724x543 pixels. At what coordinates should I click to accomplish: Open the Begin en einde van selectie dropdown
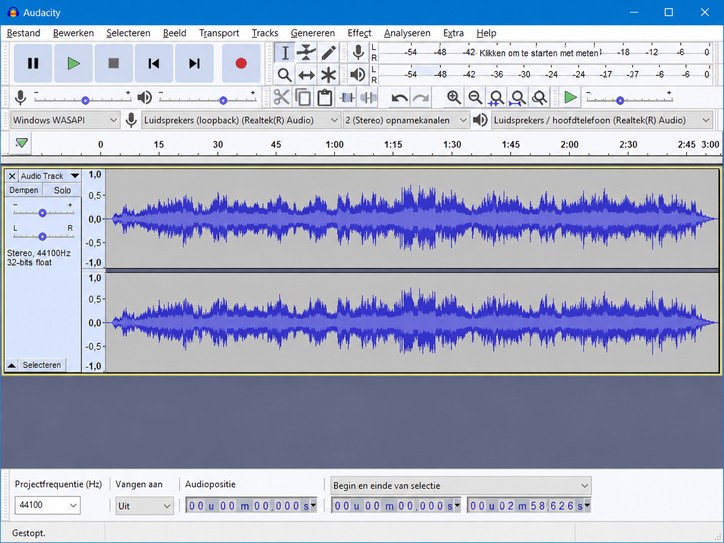pos(461,486)
